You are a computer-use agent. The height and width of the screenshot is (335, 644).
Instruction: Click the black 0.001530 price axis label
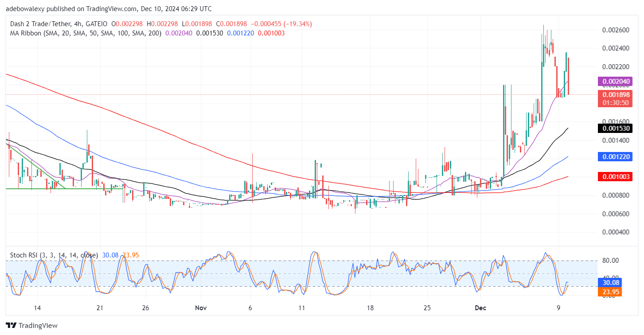click(x=615, y=129)
